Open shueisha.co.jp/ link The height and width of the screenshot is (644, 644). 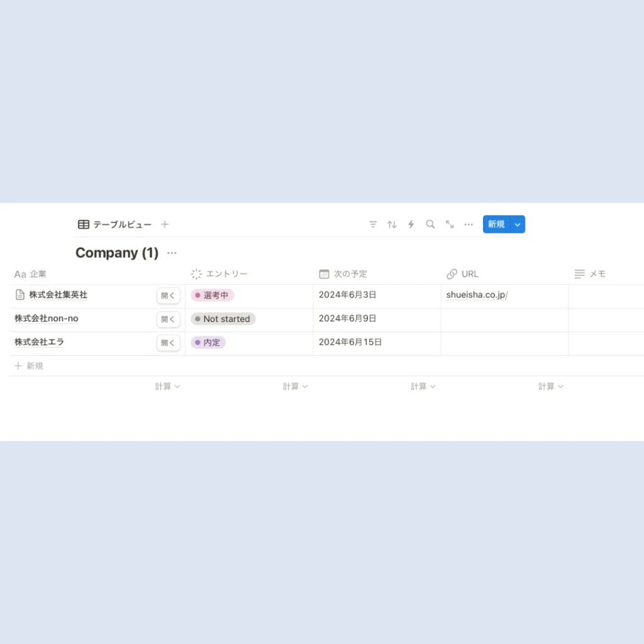477,295
